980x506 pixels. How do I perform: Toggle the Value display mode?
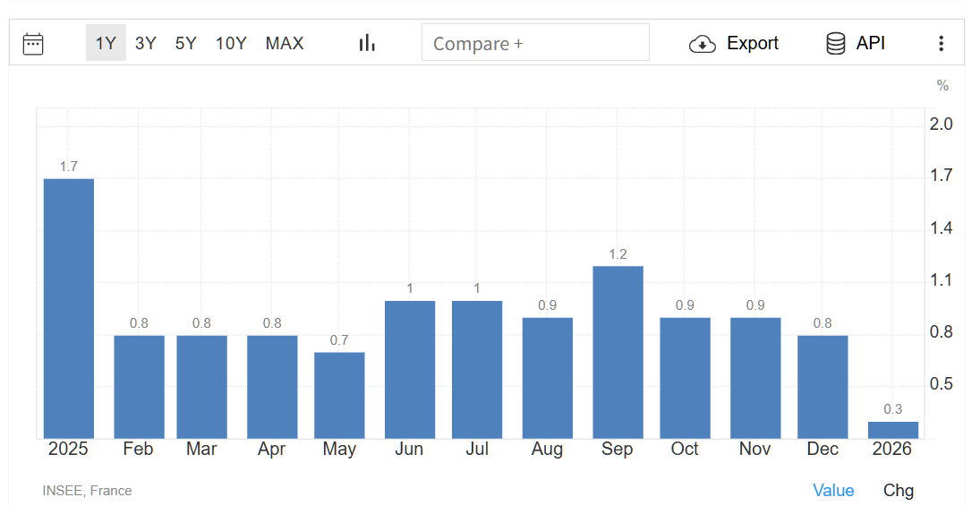tap(833, 490)
